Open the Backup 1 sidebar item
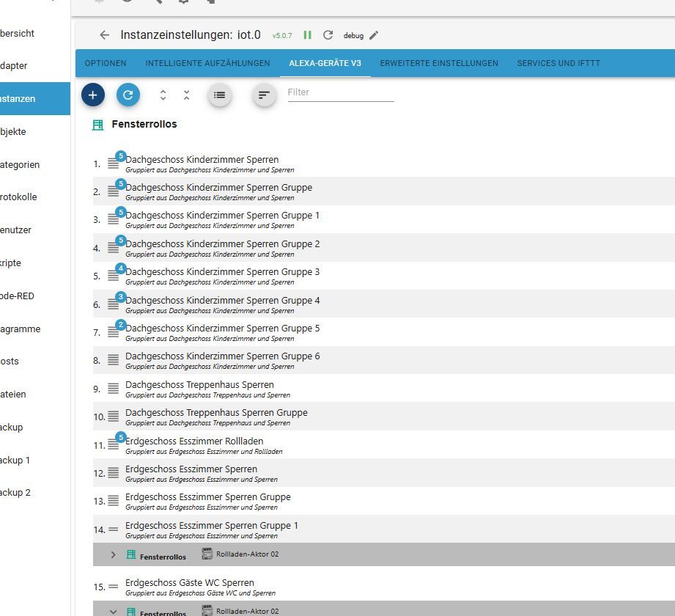 point(35,460)
